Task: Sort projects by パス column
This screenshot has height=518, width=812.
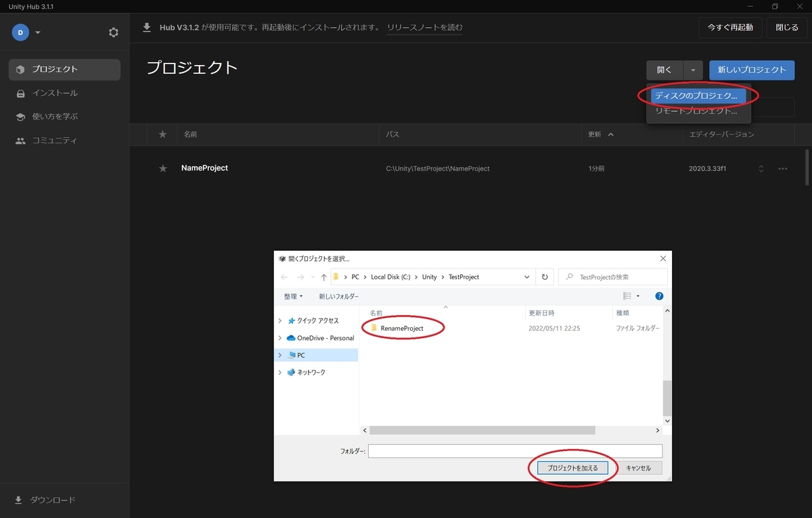Action: point(392,135)
